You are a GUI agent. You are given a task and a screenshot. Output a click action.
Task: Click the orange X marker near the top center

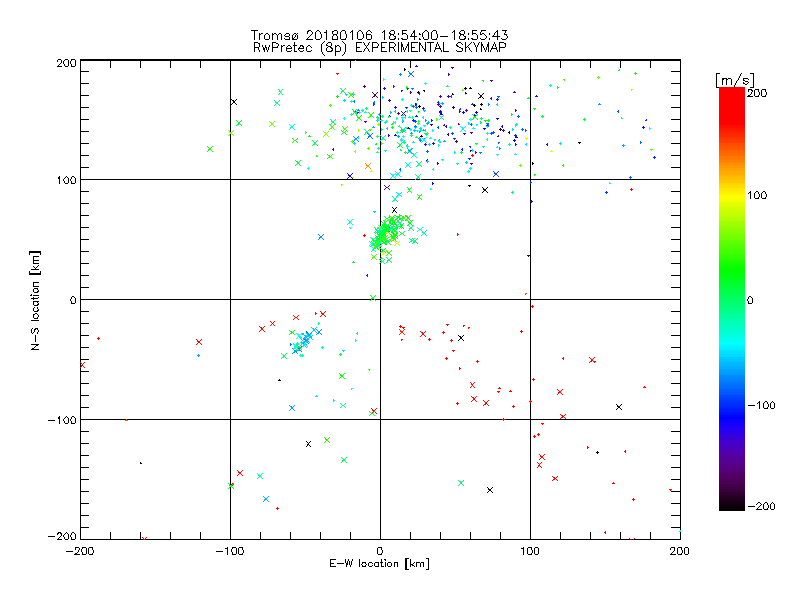tap(368, 166)
